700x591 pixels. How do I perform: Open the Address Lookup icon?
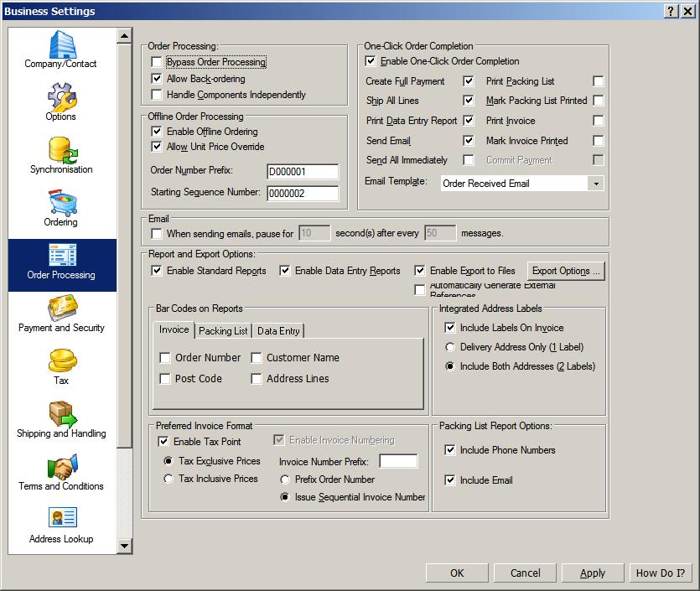61,519
